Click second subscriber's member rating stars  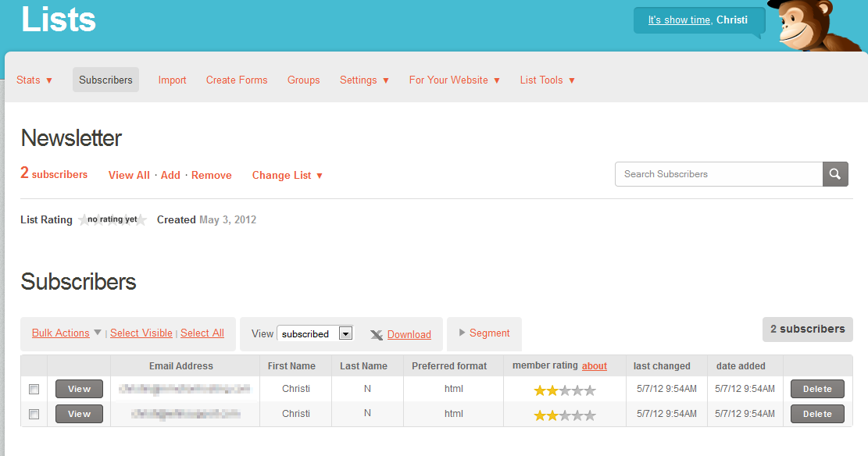(x=564, y=415)
